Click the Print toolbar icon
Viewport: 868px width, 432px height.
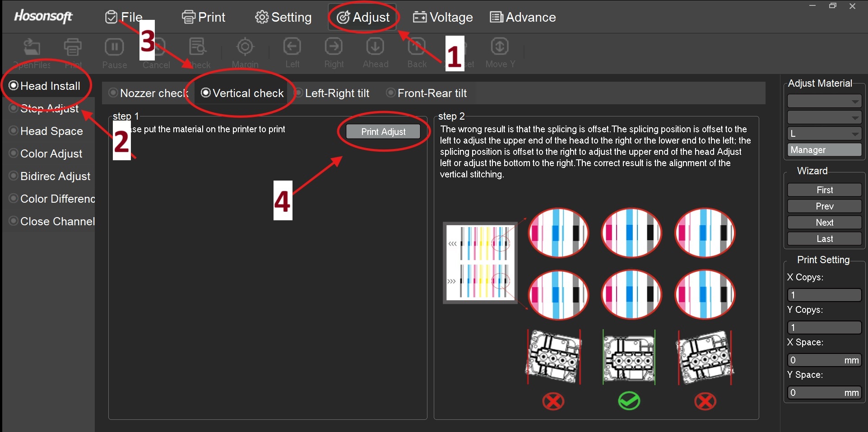(73, 47)
